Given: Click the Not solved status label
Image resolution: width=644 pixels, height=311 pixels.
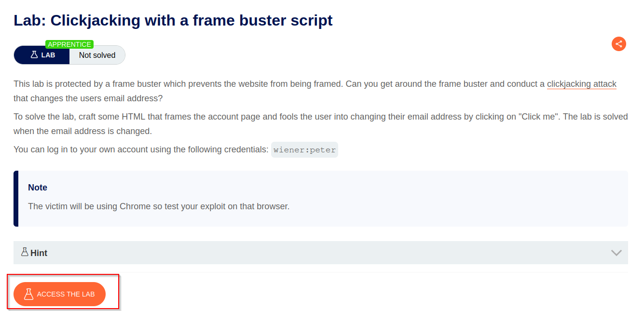Looking at the screenshot, I should point(97,55).
